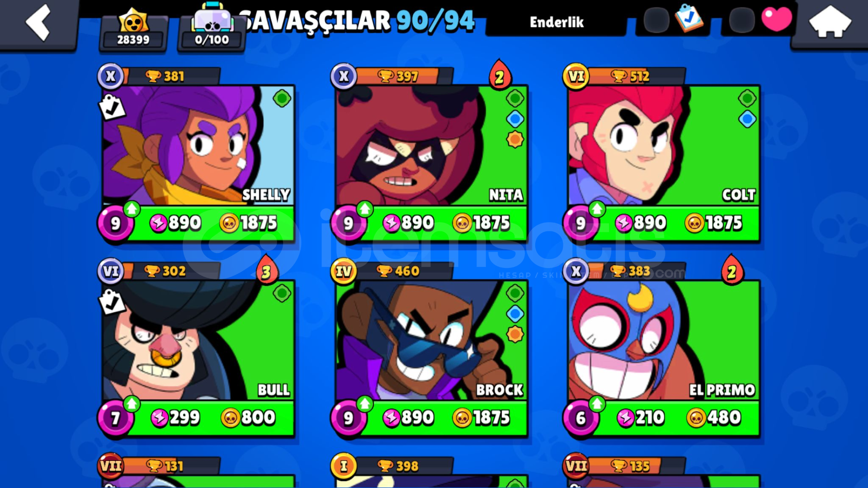868x488 pixels.
Task: Tap the checkmark tag filter in header
Action: (x=689, y=19)
